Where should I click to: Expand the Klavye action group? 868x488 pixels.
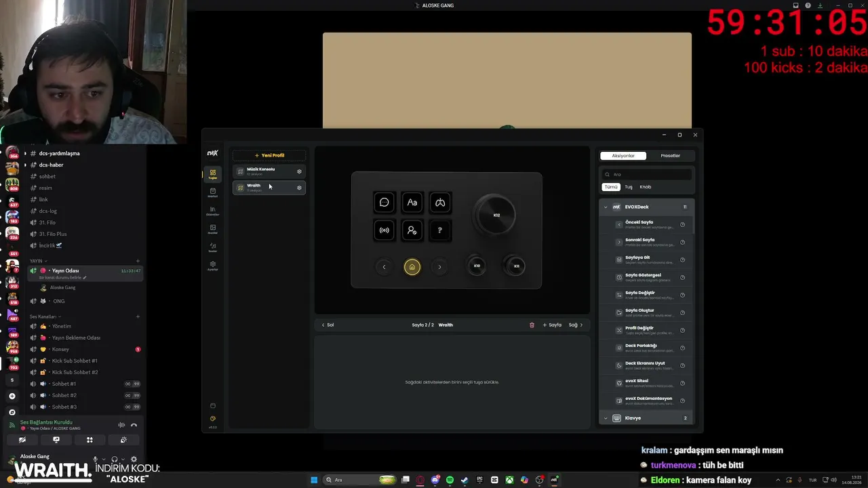tap(606, 418)
